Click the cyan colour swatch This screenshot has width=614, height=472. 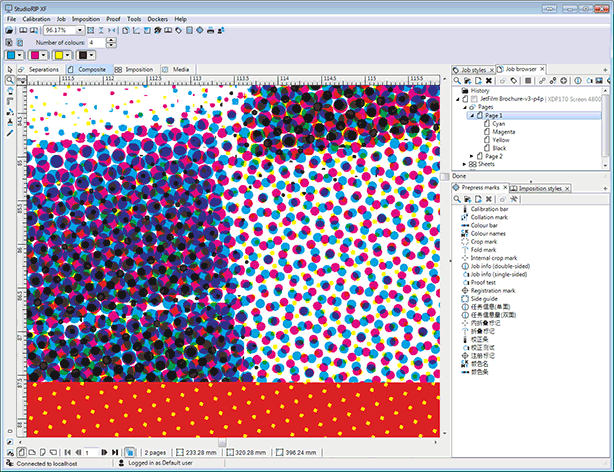pyautogui.click(x=11, y=55)
